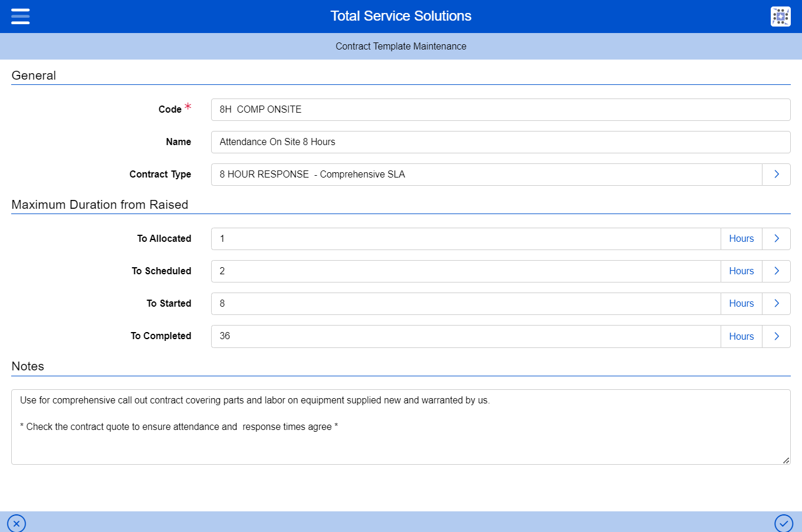
Task: Edit the Name field Attendance On Site
Action: (501, 142)
